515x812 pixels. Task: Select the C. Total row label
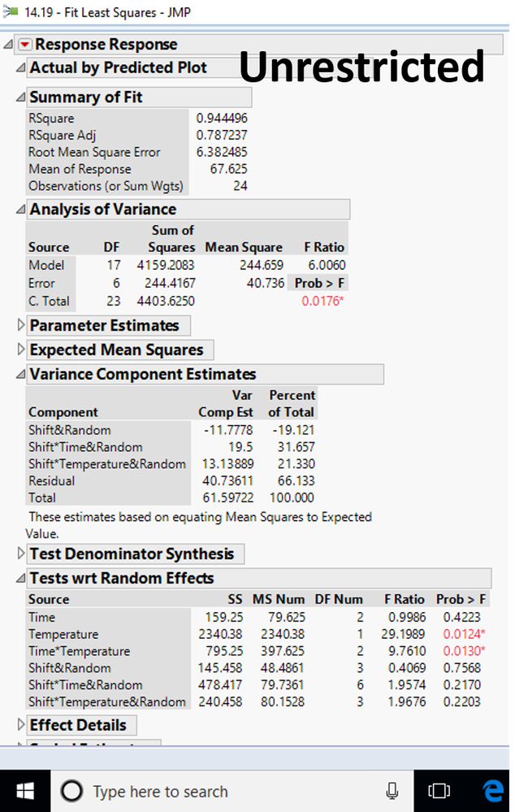49,301
